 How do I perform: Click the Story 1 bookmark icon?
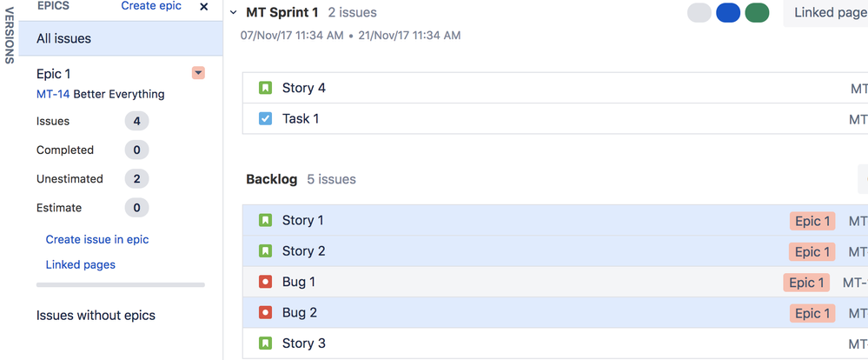pyautogui.click(x=266, y=221)
